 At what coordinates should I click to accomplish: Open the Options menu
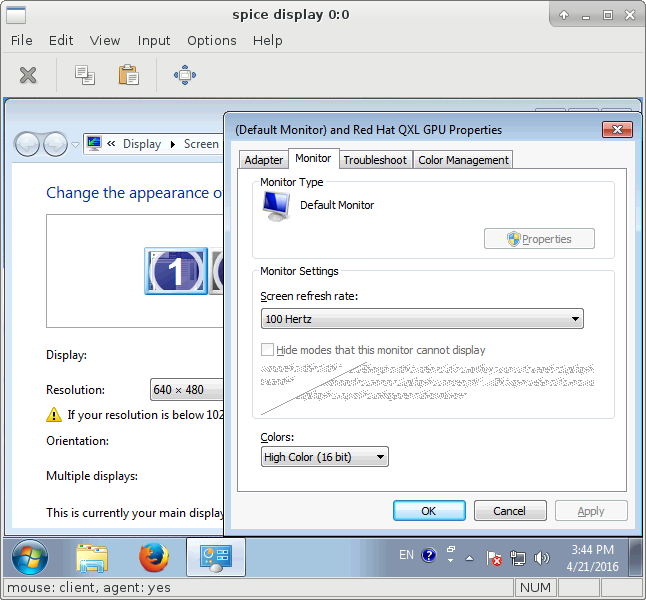pyautogui.click(x=211, y=40)
